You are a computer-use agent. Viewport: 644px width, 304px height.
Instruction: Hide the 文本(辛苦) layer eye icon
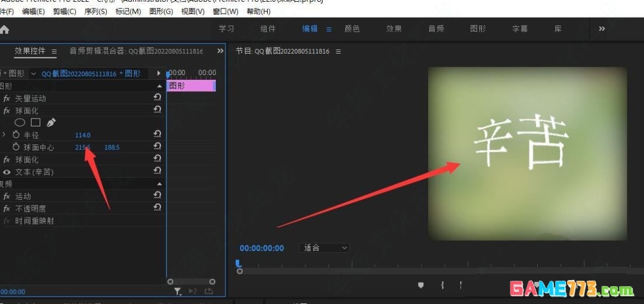coord(7,172)
